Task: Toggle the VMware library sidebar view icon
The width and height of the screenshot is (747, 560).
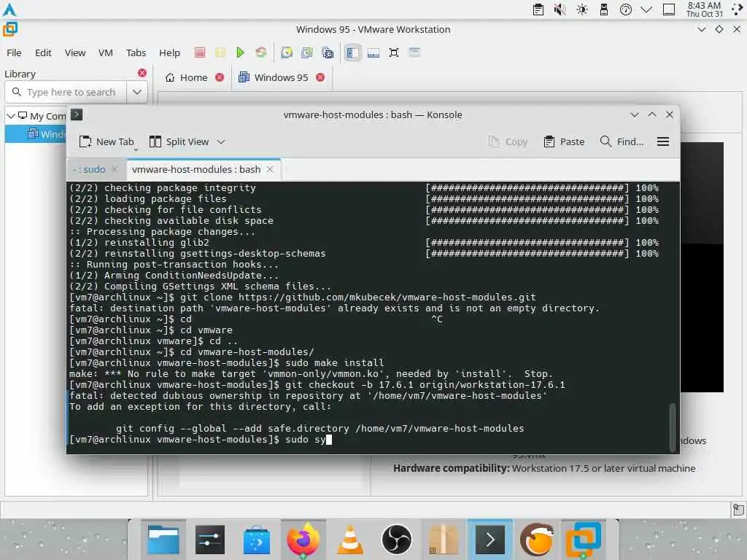Action: (352, 52)
